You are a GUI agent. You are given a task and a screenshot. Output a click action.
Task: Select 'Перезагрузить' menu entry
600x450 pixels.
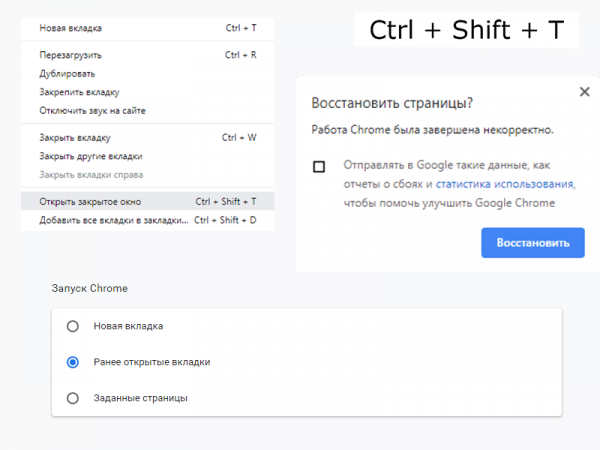click(x=148, y=55)
